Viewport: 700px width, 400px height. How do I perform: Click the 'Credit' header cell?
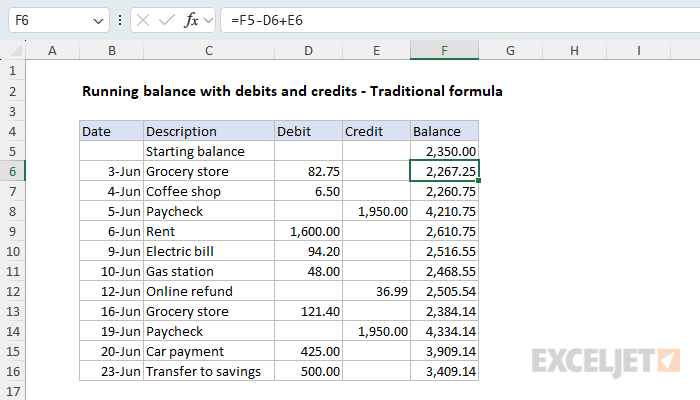click(376, 131)
